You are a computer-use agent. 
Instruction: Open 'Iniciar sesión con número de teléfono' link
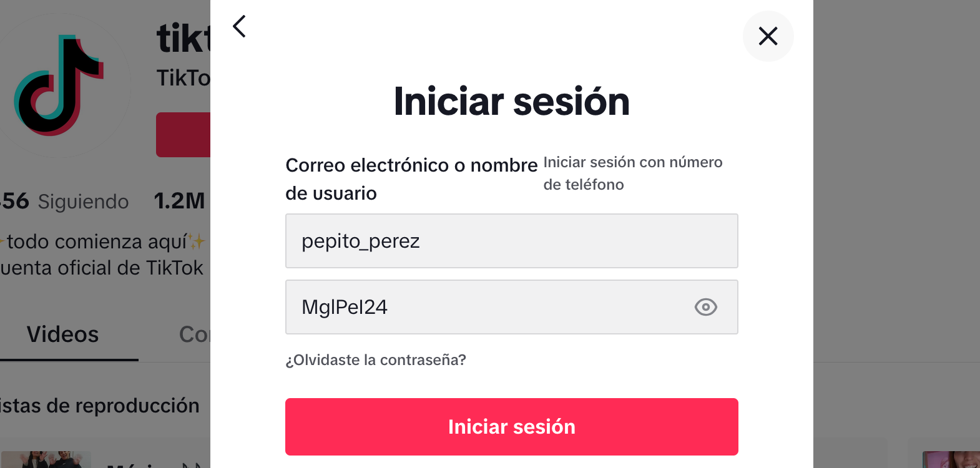(x=632, y=173)
